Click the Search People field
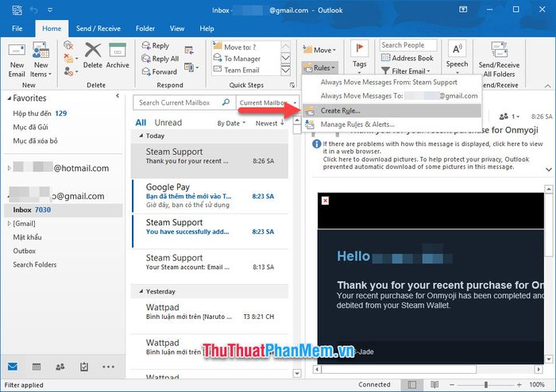556x392 pixels. (x=408, y=45)
